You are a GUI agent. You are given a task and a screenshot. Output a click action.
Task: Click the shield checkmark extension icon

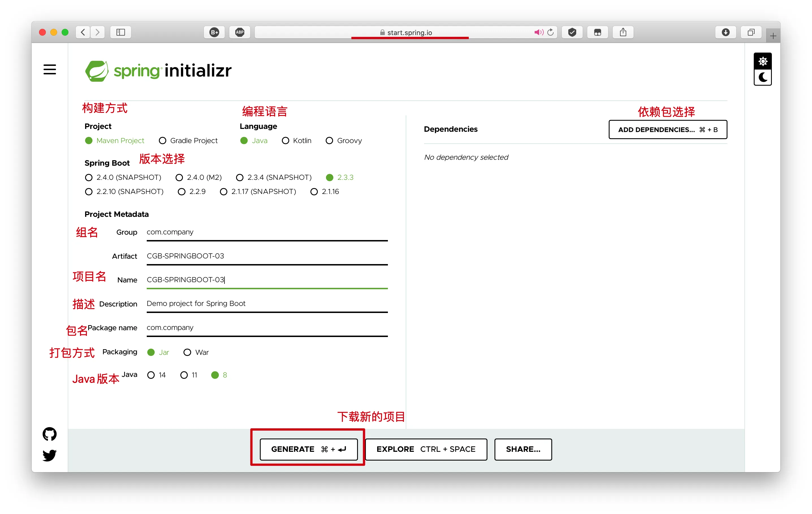[572, 33]
